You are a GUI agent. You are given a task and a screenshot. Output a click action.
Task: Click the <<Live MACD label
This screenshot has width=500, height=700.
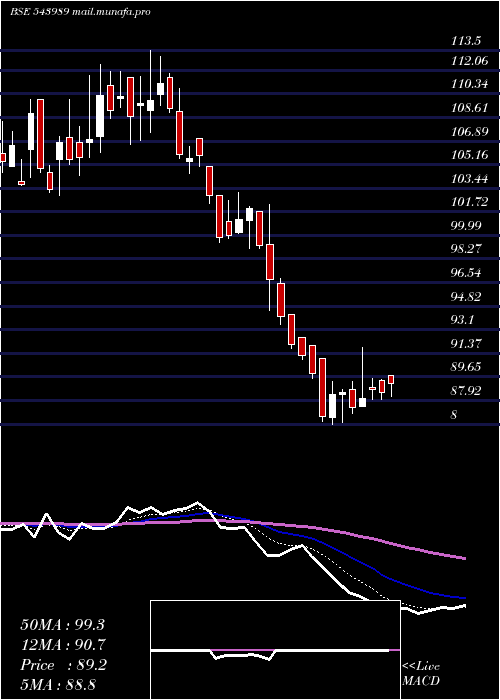421,674
